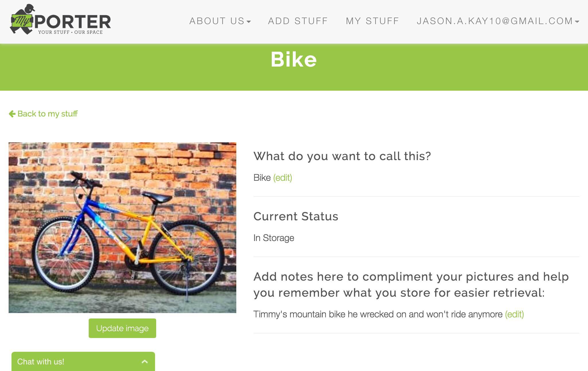Expand the chat widget chevron
The height and width of the screenshot is (371, 588).
(145, 362)
